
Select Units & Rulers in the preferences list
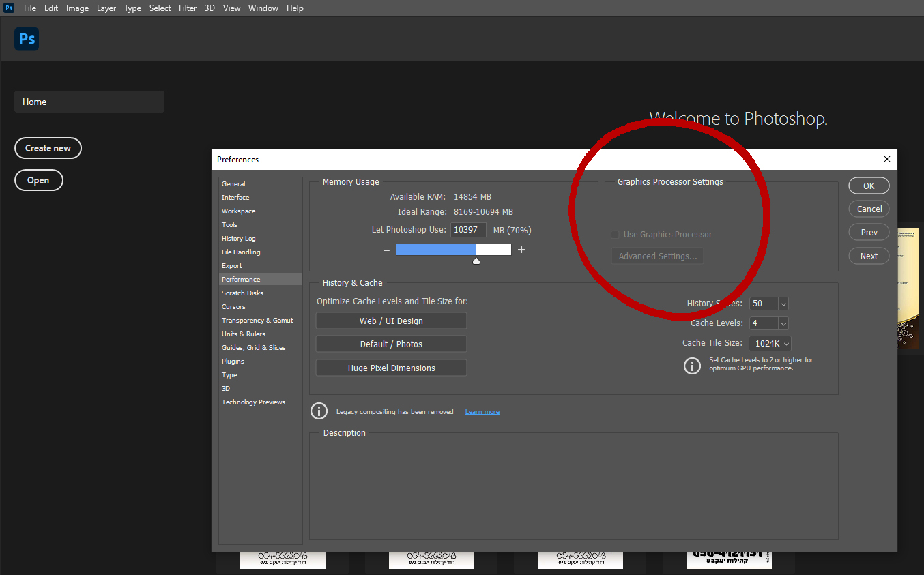point(261,334)
